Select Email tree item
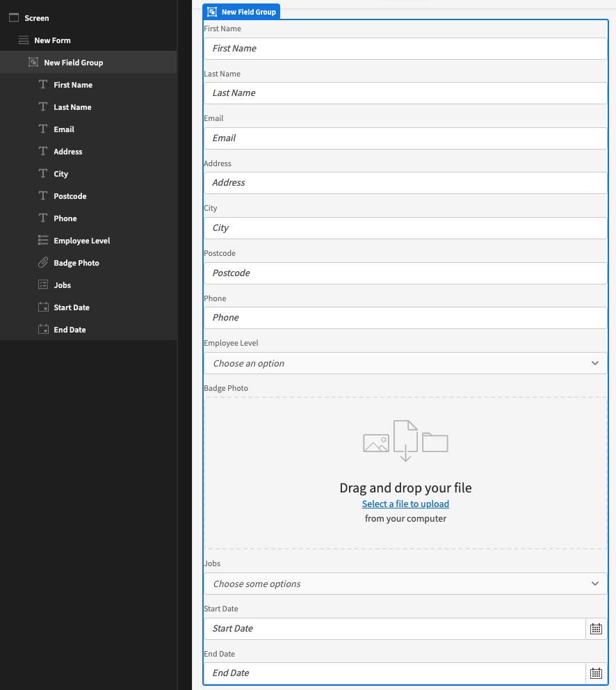This screenshot has height=690, width=616. [88, 129]
